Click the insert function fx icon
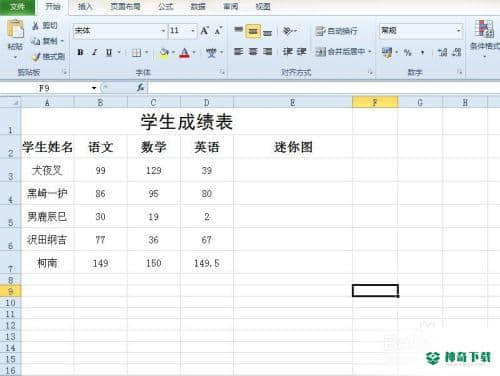500x376 pixels. (x=141, y=88)
